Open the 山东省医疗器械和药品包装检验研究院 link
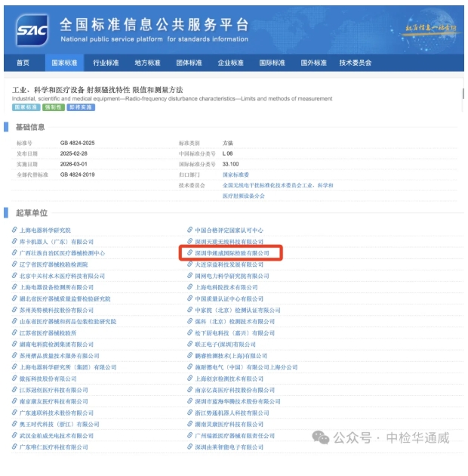Screen dimensions: 468x476 pyautogui.click(x=68, y=321)
